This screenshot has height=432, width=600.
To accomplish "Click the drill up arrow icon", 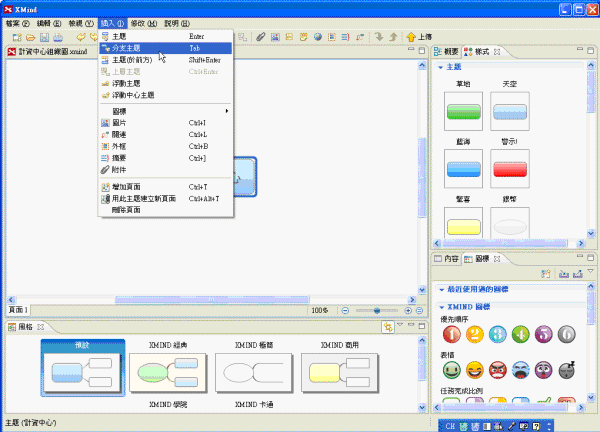I will [393, 37].
